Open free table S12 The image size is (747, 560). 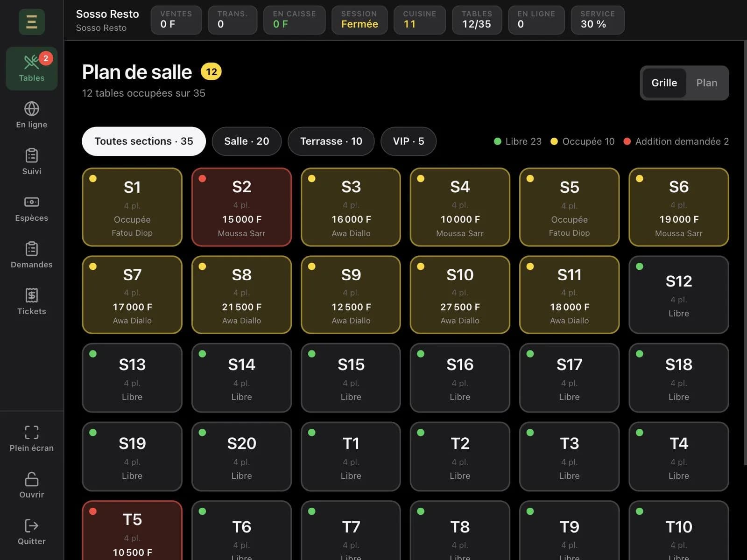(679, 294)
